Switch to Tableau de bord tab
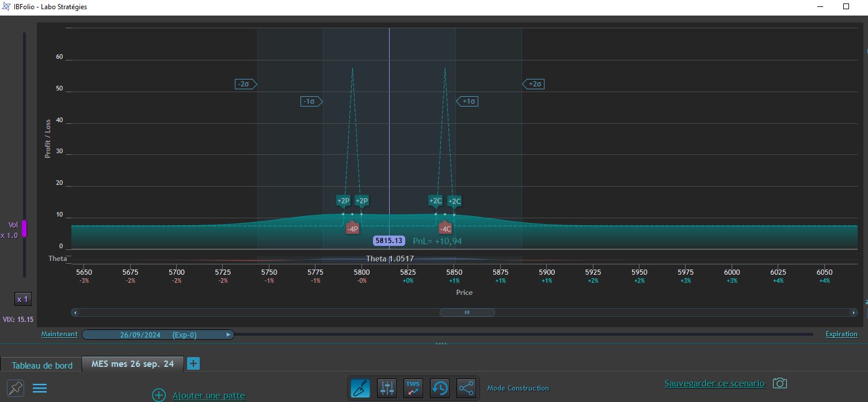The image size is (868, 402). (x=42, y=365)
